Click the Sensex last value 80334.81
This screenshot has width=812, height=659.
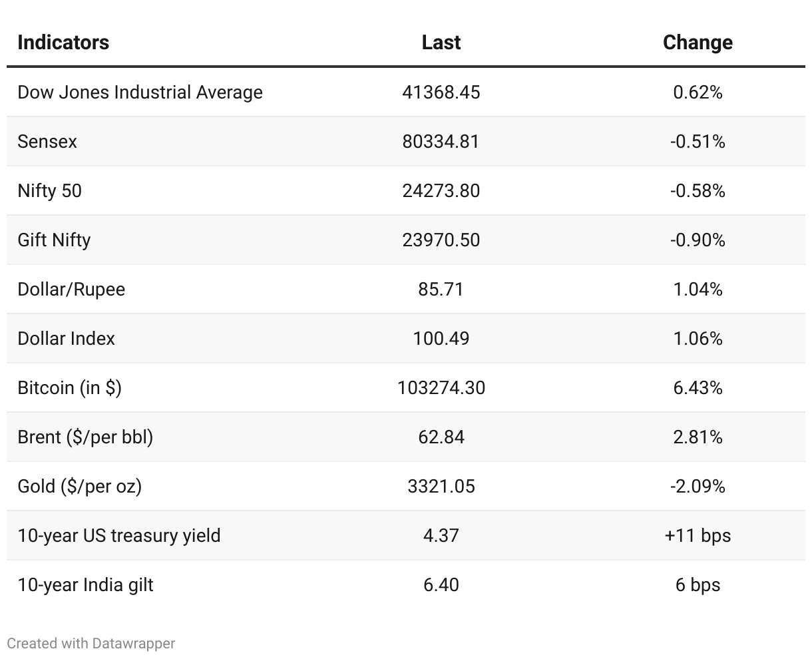pos(441,141)
